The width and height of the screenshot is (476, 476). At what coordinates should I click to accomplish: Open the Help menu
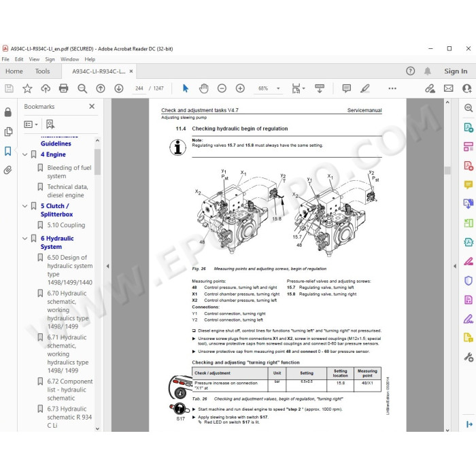click(x=90, y=59)
